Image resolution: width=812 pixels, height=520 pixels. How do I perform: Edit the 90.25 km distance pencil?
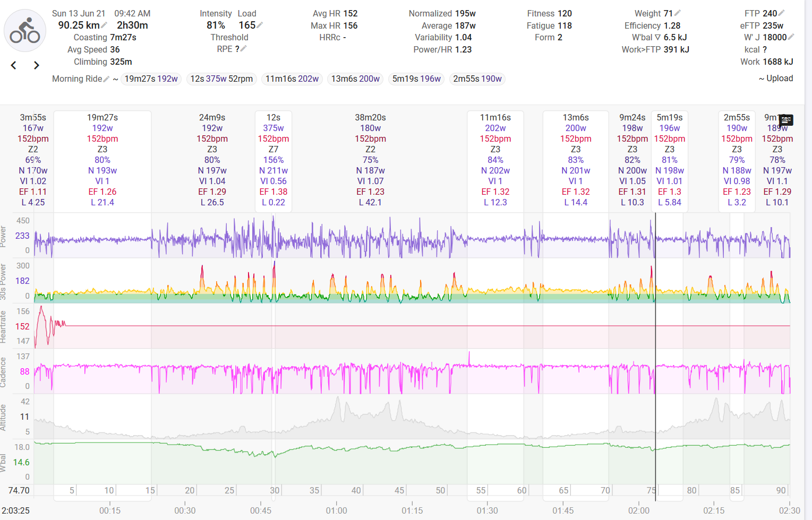click(105, 25)
